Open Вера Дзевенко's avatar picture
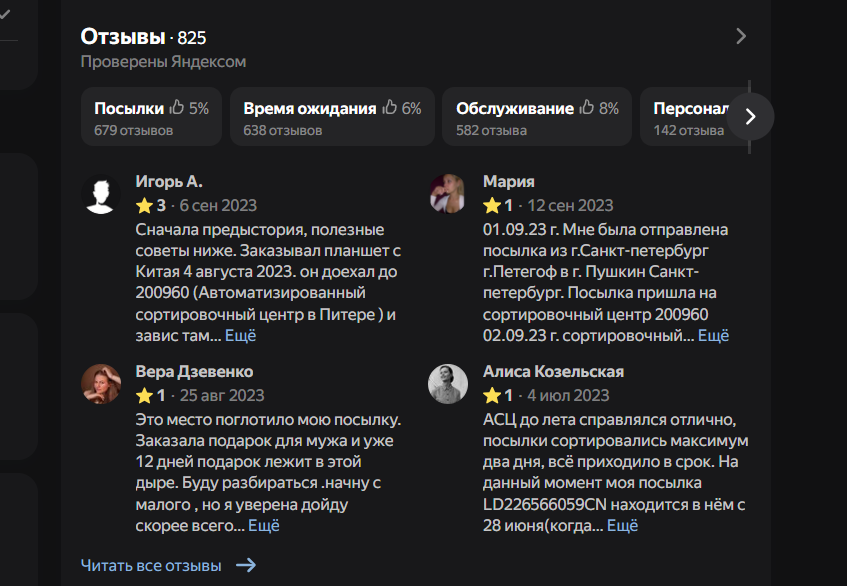 tap(100, 380)
